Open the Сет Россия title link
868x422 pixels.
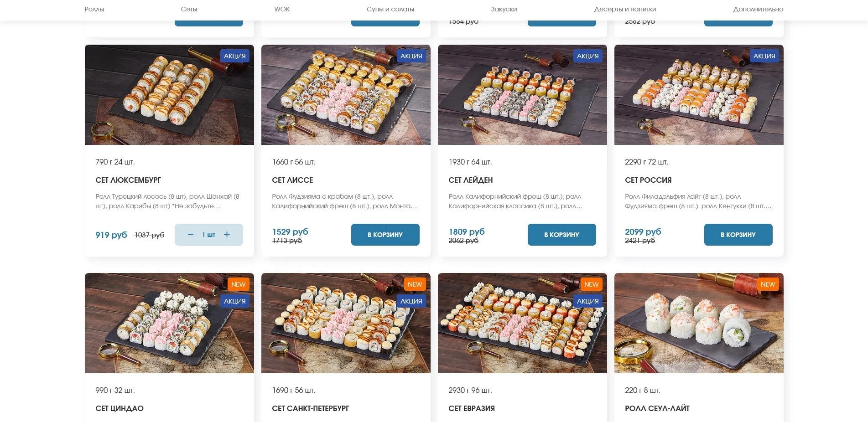click(x=648, y=180)
